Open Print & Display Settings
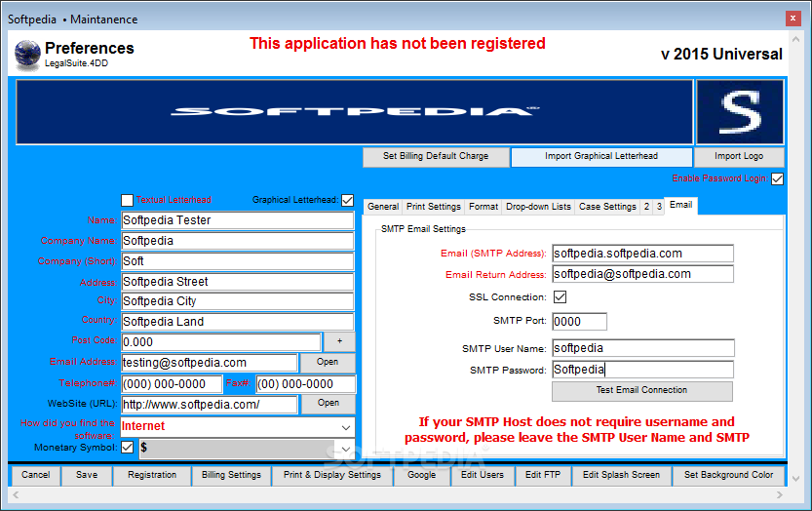812x511 pixels. pos(332,475)
